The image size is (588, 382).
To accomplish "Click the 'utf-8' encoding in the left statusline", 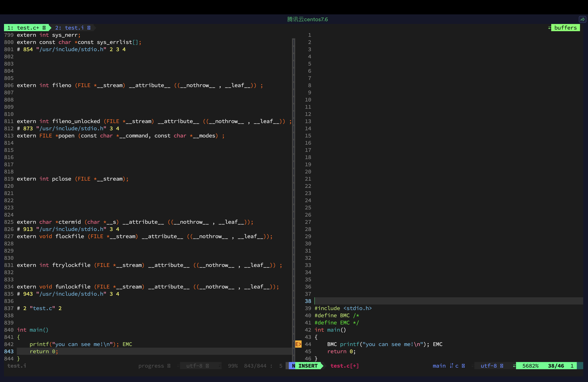I will (x=194, y=366).
